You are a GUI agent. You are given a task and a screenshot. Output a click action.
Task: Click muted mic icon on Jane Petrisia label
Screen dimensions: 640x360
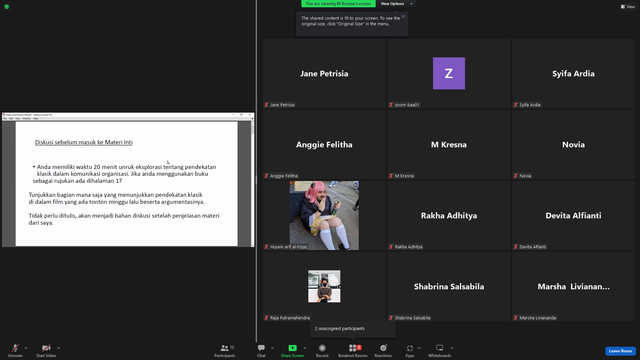coord(266,105)
